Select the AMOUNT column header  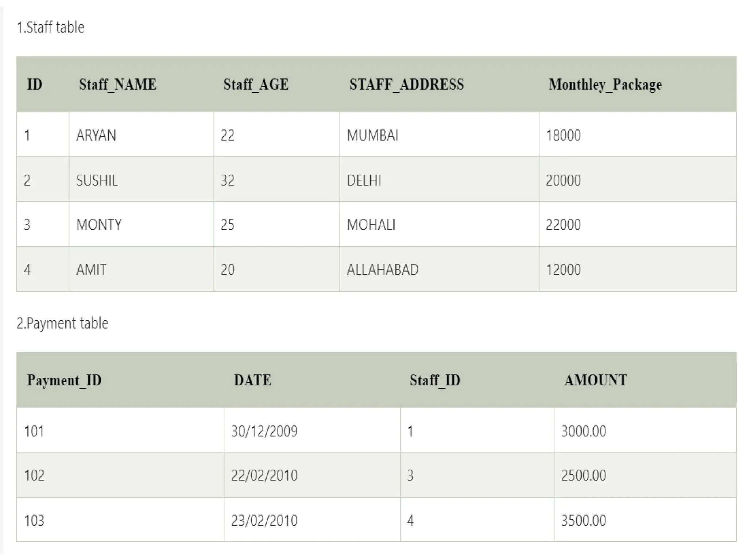pyautogui.click(x=596, y=380)
